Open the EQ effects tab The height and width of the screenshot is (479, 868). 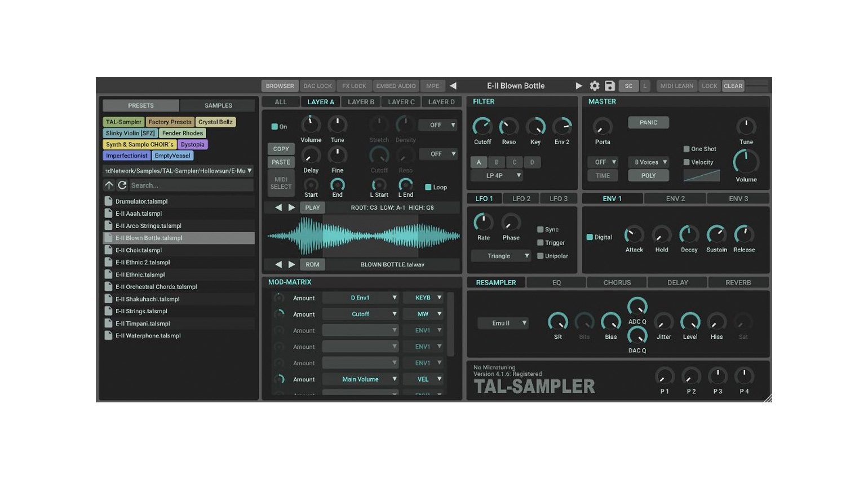(556, 282)
